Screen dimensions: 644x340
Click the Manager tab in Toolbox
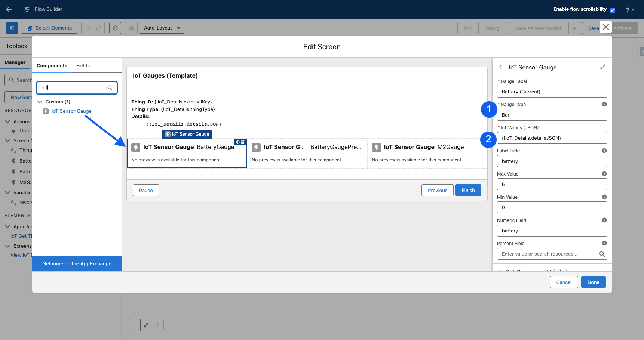pos(15,62)
